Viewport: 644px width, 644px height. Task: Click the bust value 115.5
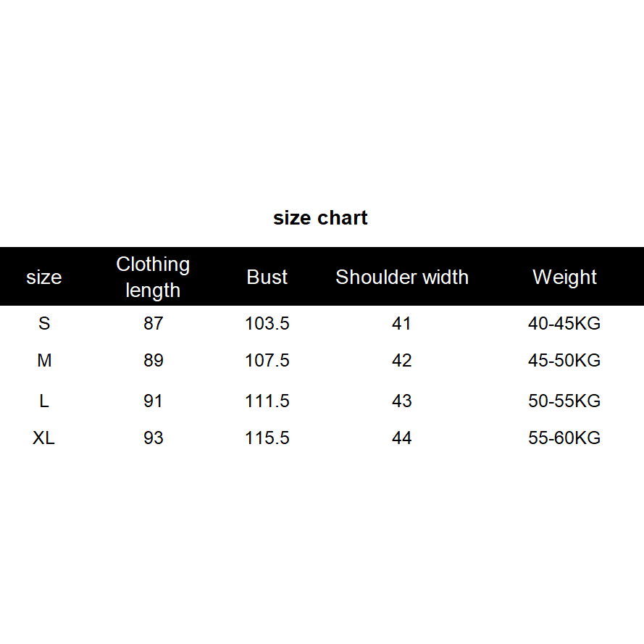click(x=267, y=438)
